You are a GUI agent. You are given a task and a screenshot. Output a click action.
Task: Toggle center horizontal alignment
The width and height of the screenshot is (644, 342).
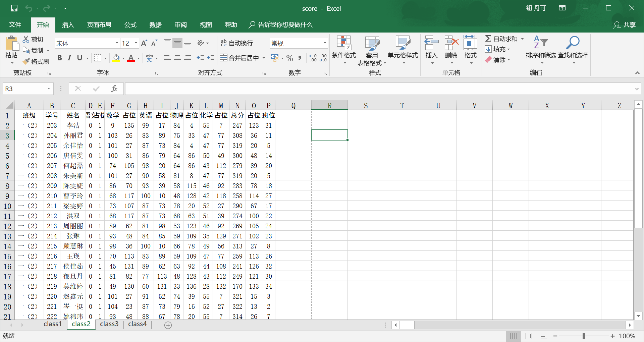[177, 58]
